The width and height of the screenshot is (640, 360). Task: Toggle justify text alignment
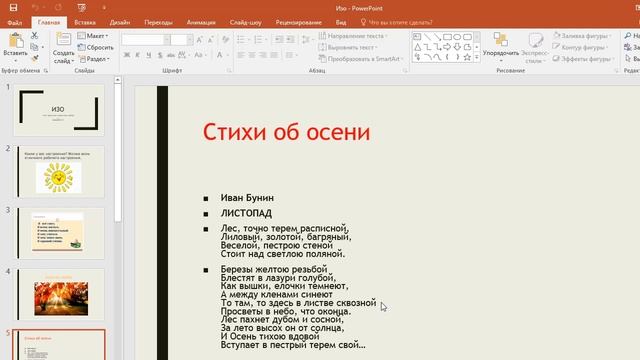[274, 55]
